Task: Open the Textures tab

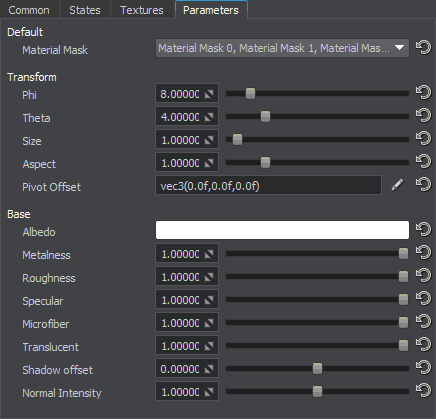Action: [142, 10]
